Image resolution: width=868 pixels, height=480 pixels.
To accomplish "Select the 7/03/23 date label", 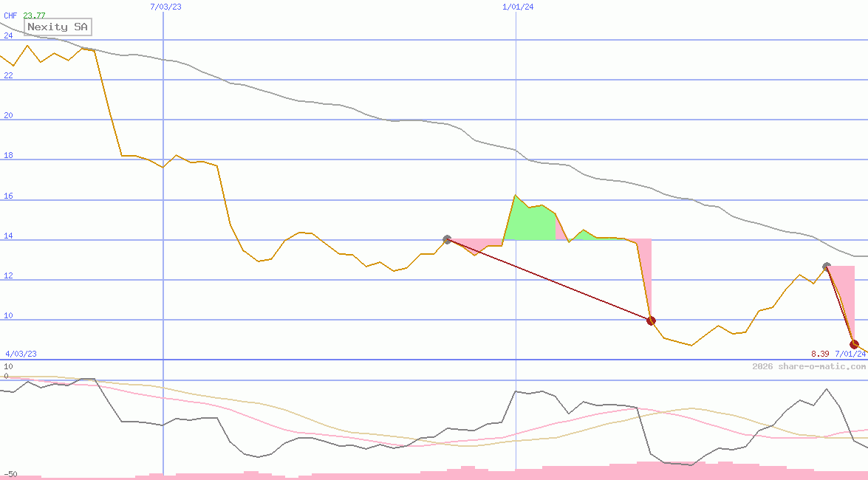I will tap(165, 7).
